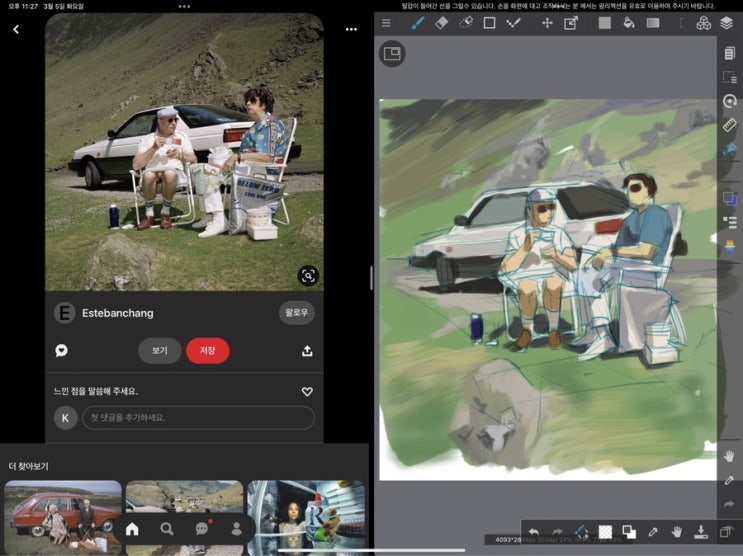
Task: Tap the split view divider handle
Action: coord(371,278)
